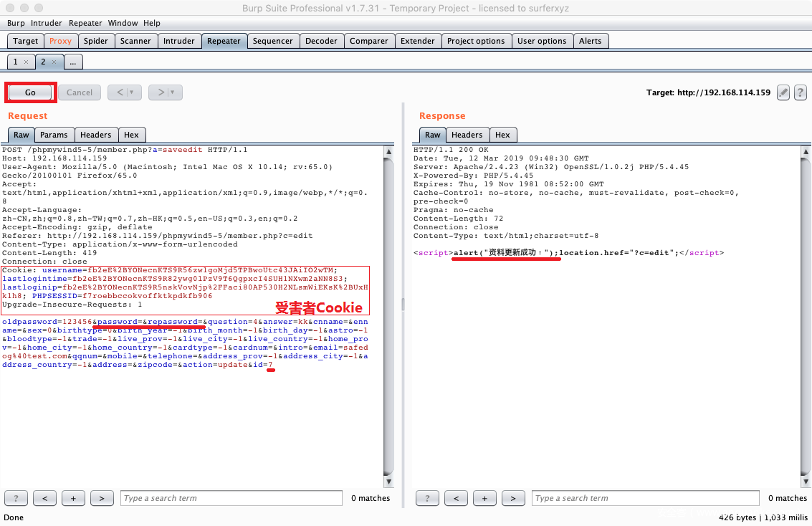The image size is (812, 526).
Task: Click the request pane vertical scrollbar
Action: click(389, 317)
